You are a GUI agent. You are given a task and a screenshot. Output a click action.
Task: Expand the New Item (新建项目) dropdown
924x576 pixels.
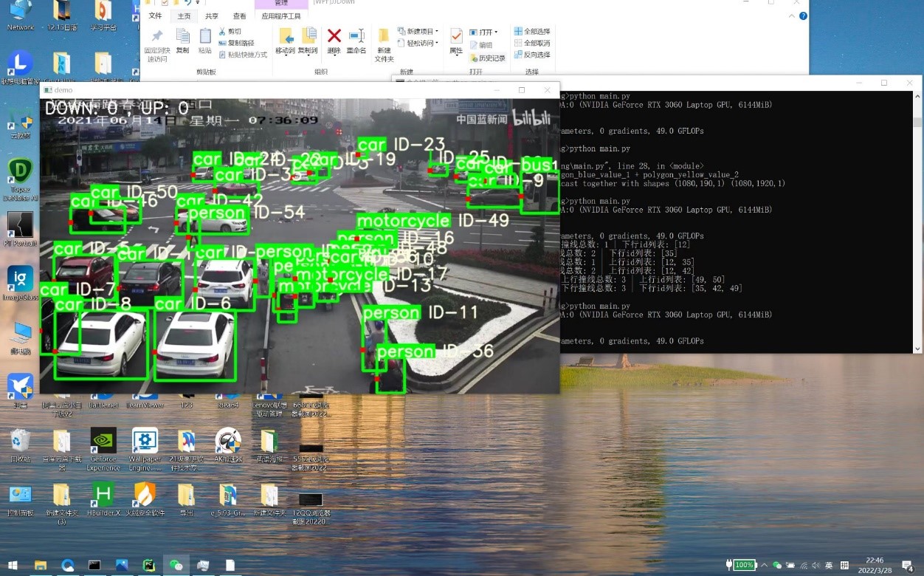point(418,32)
